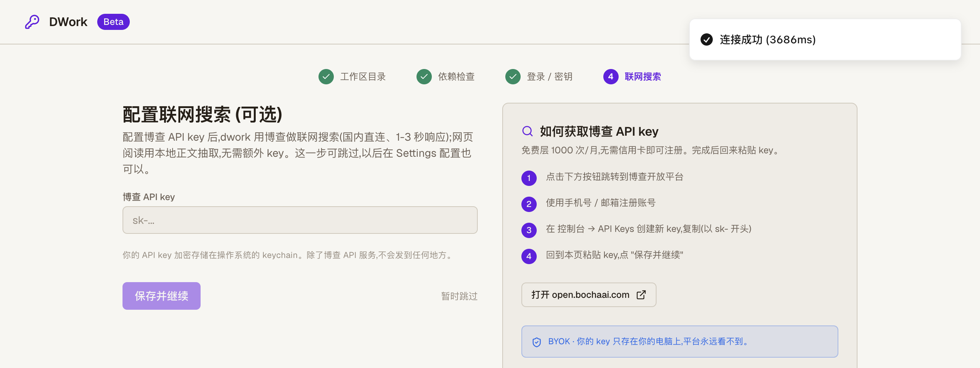980x368 pixels.
Task: Click the 保存并继续 button
Action: [162, 296]
